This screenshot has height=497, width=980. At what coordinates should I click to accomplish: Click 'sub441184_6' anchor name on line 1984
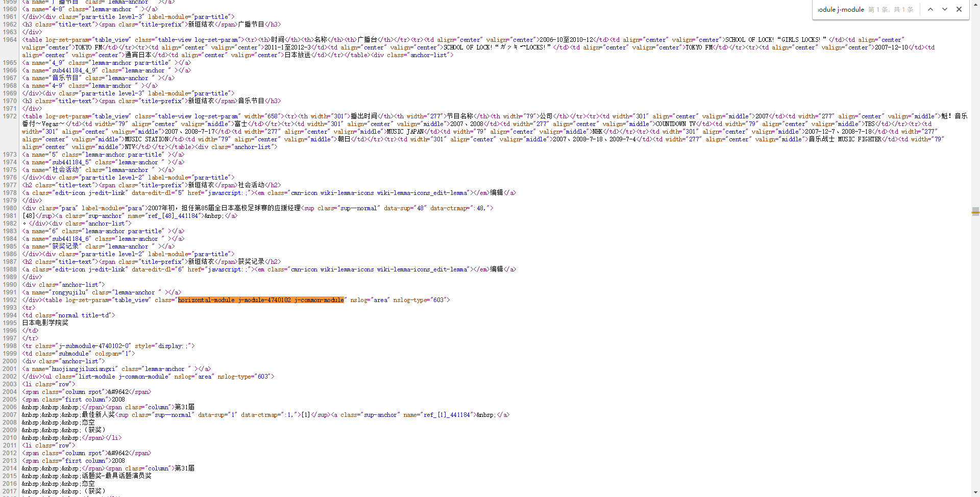(x=70, y=239)
